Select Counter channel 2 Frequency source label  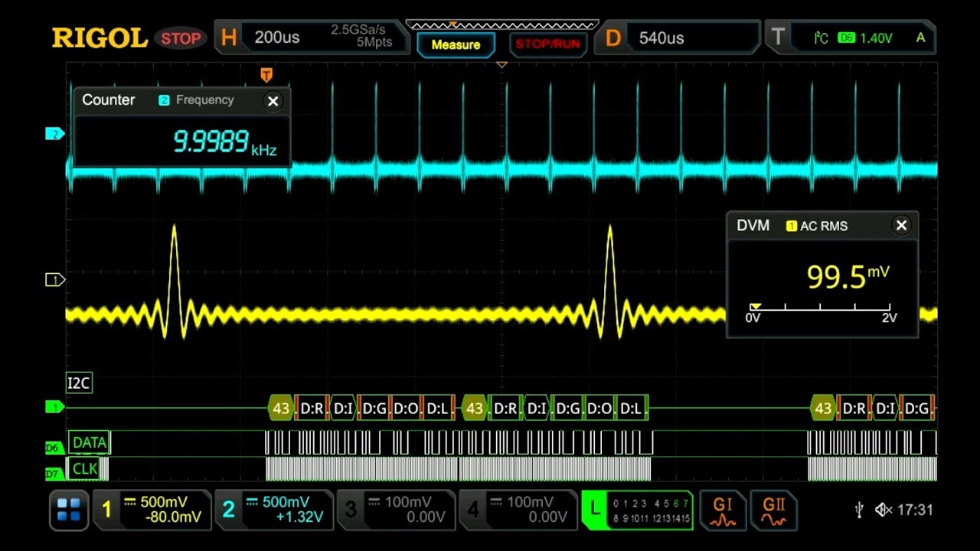click(196, 100)
